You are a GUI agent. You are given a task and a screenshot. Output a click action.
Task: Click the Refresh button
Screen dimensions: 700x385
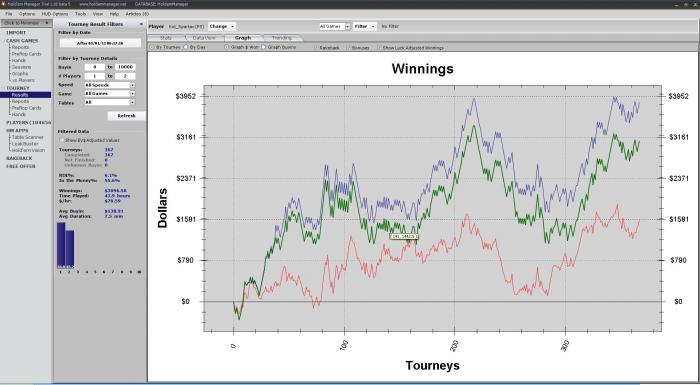tap(126, 116)
